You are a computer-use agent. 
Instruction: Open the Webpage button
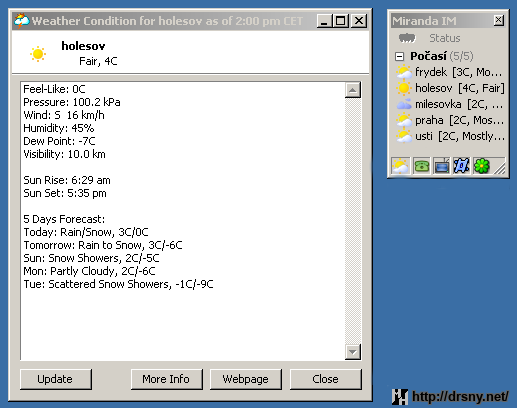click(246, 379)
